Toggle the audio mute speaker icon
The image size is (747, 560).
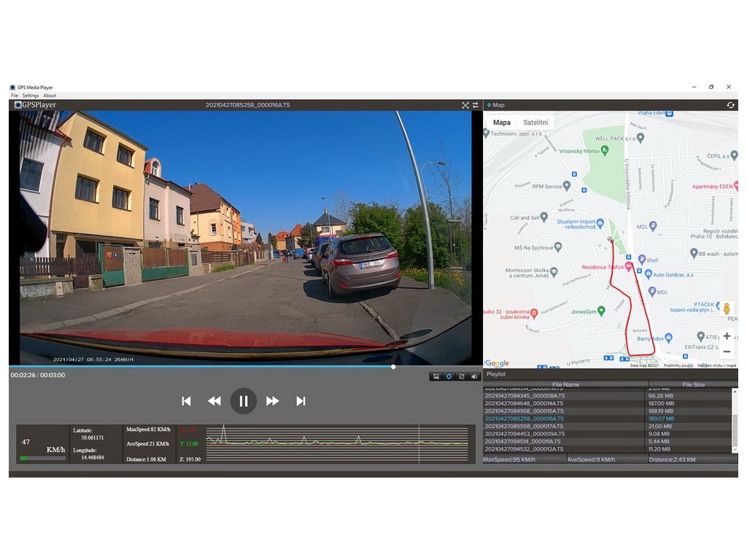(474, 376)
